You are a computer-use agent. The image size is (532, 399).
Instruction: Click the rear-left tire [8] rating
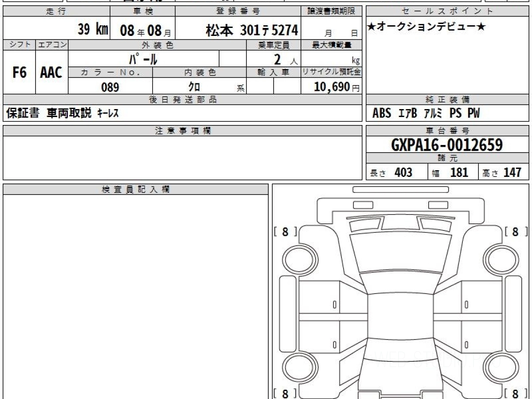click(286, 393)
